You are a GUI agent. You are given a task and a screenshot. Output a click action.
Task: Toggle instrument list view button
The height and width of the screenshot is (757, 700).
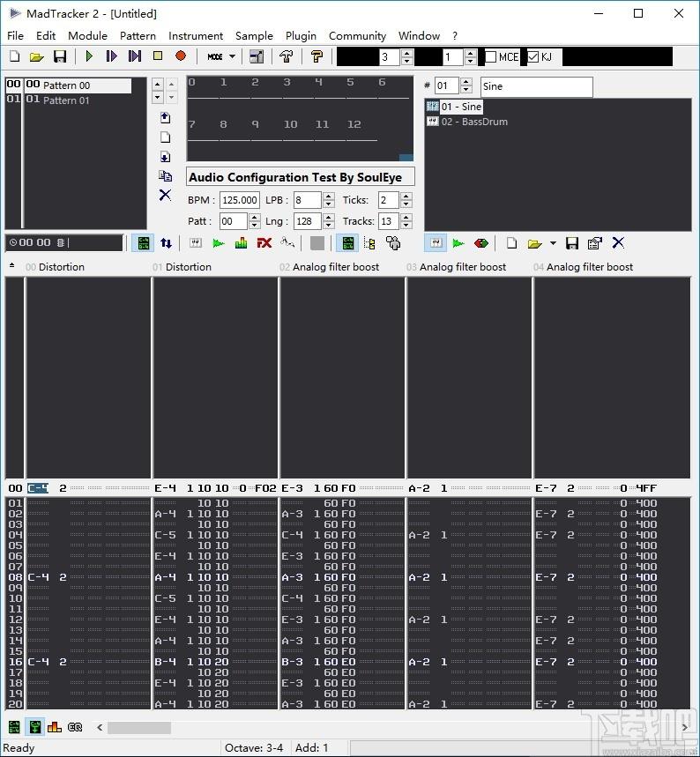coord(436,243)
